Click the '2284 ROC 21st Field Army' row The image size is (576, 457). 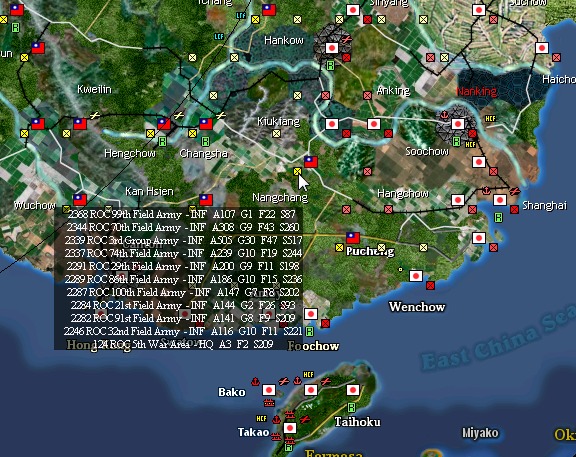(x=183, y=305)
